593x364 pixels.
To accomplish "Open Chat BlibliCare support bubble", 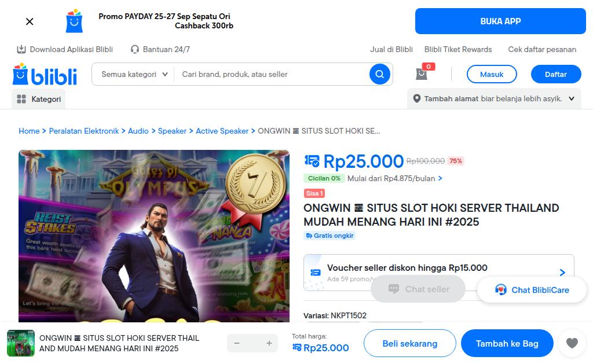I will point(532,290).
